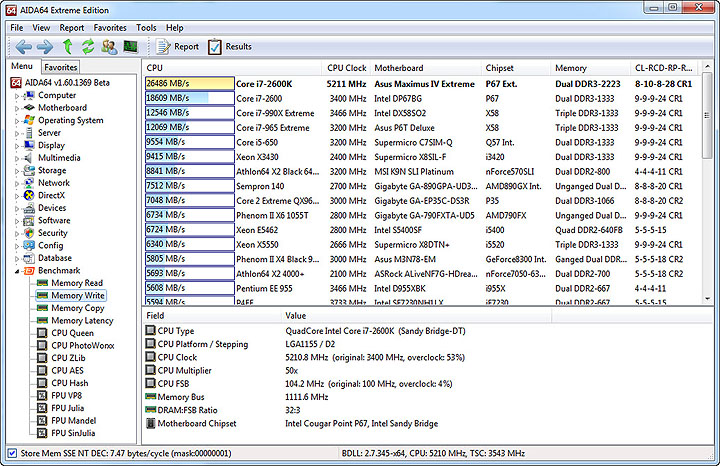Expand the Network node arrow

coord(17,183)
